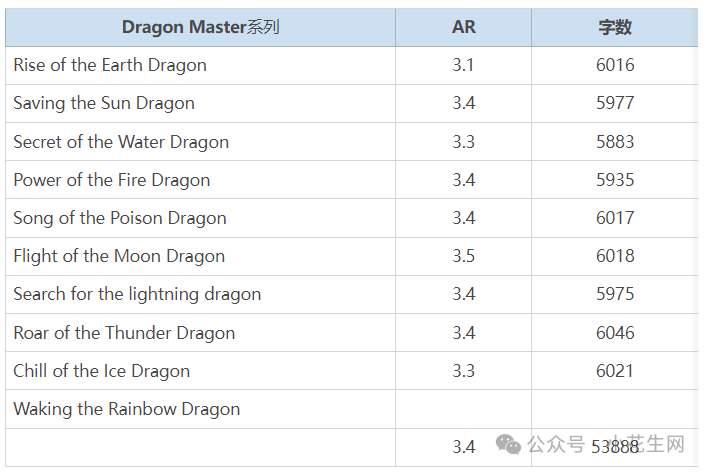Click the AR column header
This screenshot has height=472, width=707.
463,27
